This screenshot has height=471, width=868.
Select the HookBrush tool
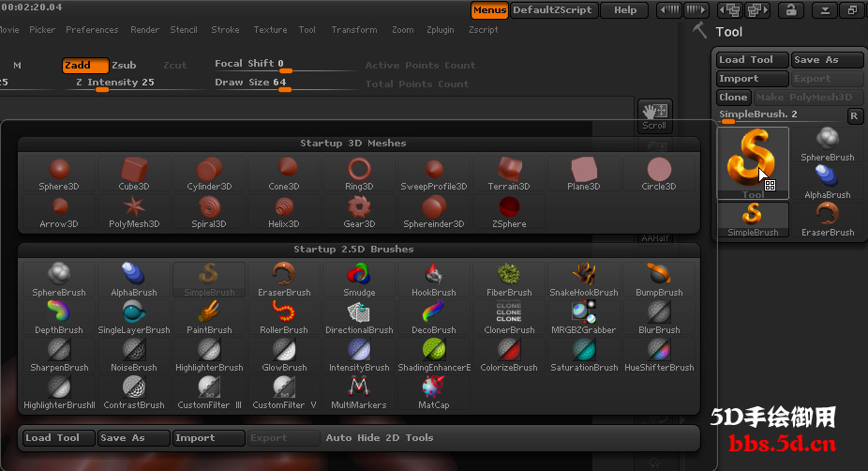(434, 280)
